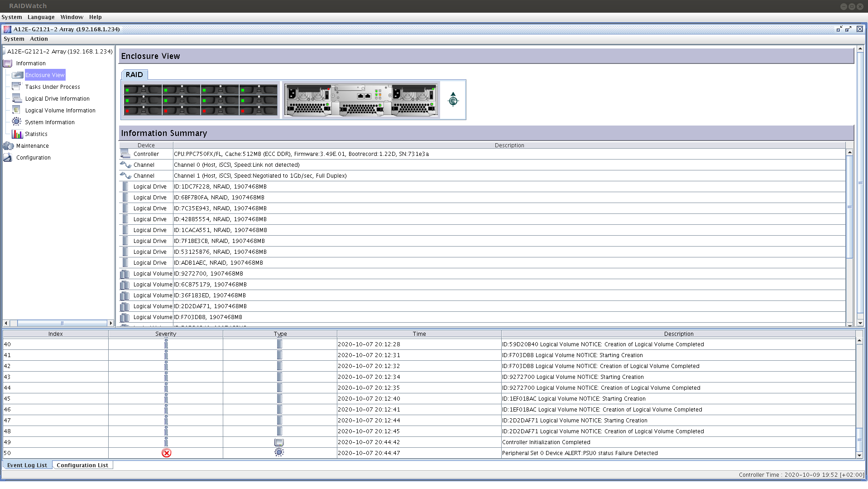Click the Tasks Under Process icon
The image size is (868, 489).
tap(17, 87)
